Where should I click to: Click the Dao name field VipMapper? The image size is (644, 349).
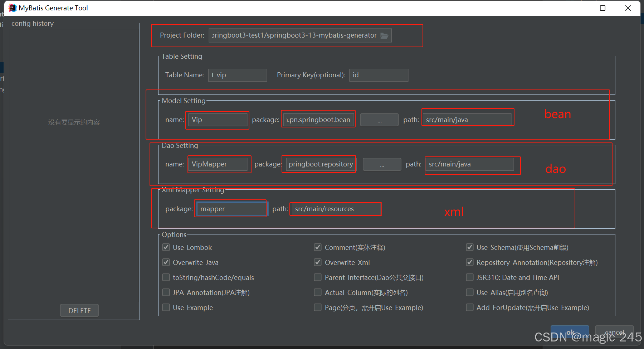pyautogui.click(x=218, y=164)
